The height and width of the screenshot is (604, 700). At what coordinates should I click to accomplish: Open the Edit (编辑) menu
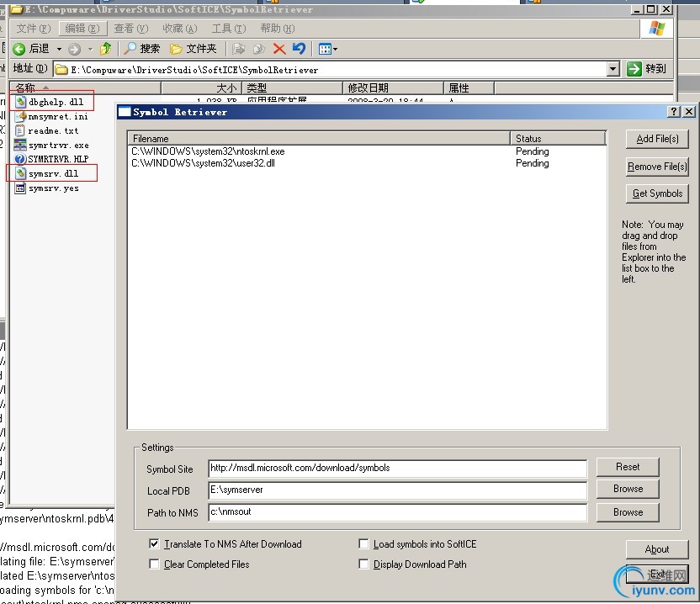(82, 29)
